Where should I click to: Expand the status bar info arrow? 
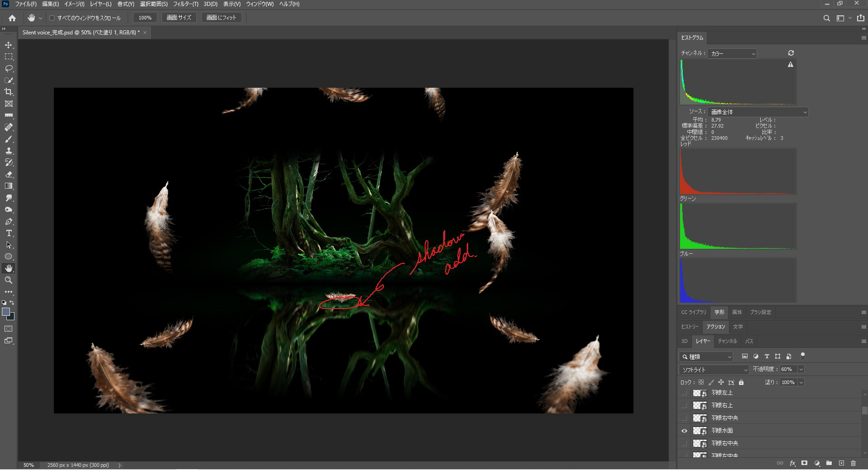point(120,465)
